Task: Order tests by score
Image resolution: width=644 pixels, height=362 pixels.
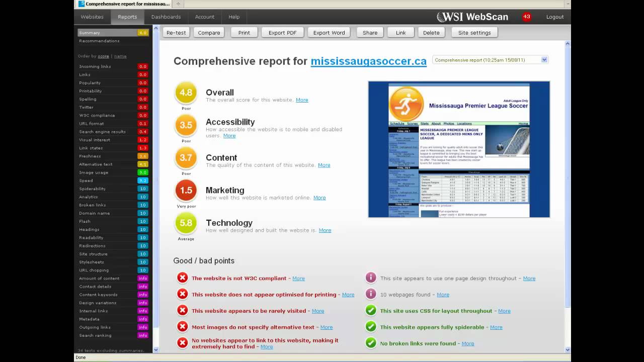Action: point(103,56)
